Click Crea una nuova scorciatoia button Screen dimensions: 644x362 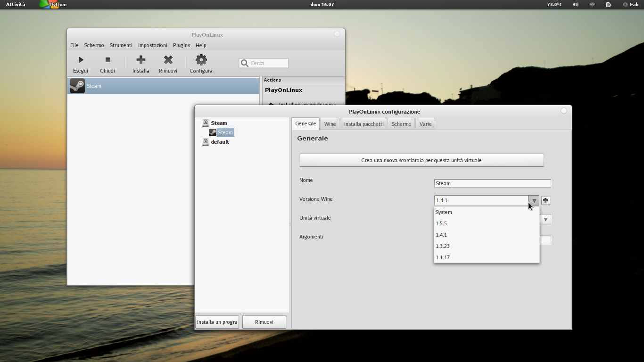(x=421, y=160)
